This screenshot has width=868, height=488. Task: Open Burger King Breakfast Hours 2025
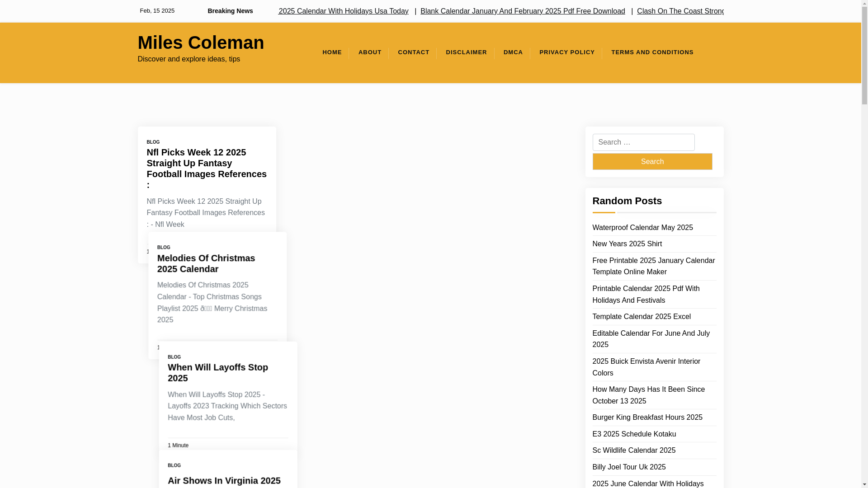pos(647,418)
